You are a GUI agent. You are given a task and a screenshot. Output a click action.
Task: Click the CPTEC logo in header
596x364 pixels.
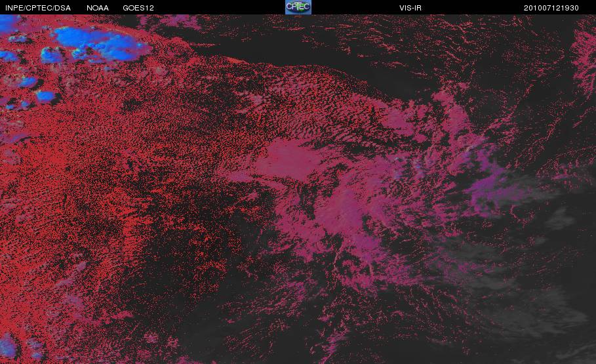[298, 7]
